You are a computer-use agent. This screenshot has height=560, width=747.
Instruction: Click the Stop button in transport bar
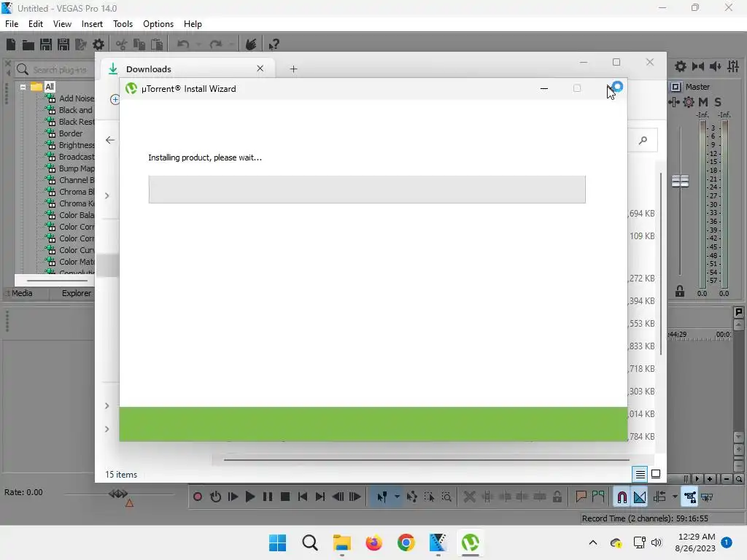[x=285, y=497]
